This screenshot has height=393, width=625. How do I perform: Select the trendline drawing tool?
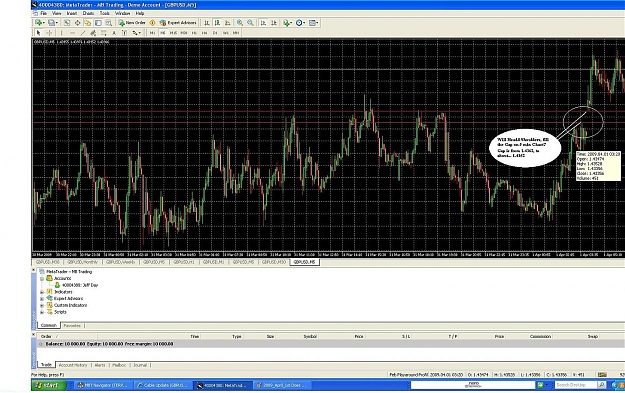(83, 33)
